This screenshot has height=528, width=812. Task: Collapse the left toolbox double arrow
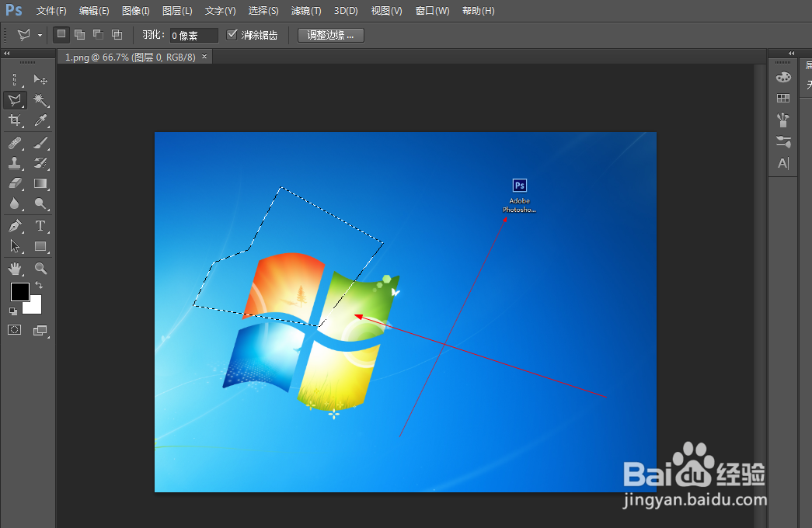pyautogui.click(x=7, y=54)
